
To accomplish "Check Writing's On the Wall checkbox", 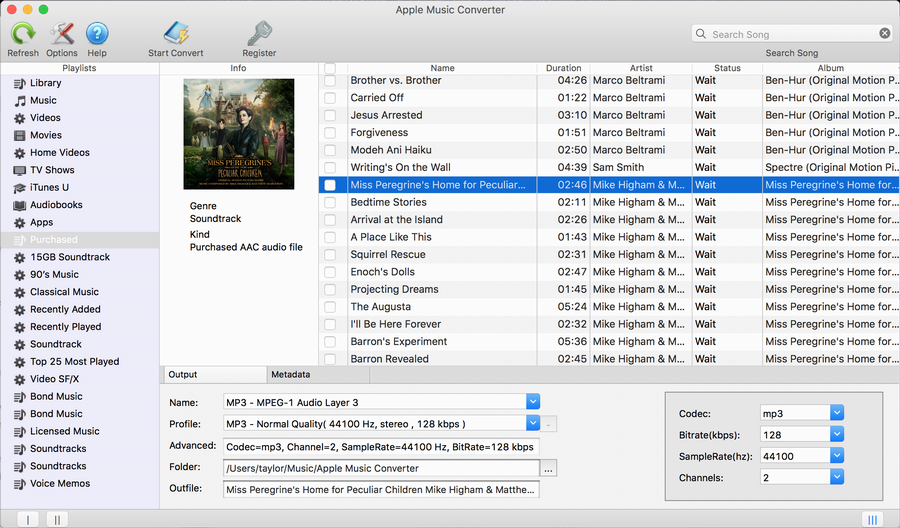I will point(330,168).
